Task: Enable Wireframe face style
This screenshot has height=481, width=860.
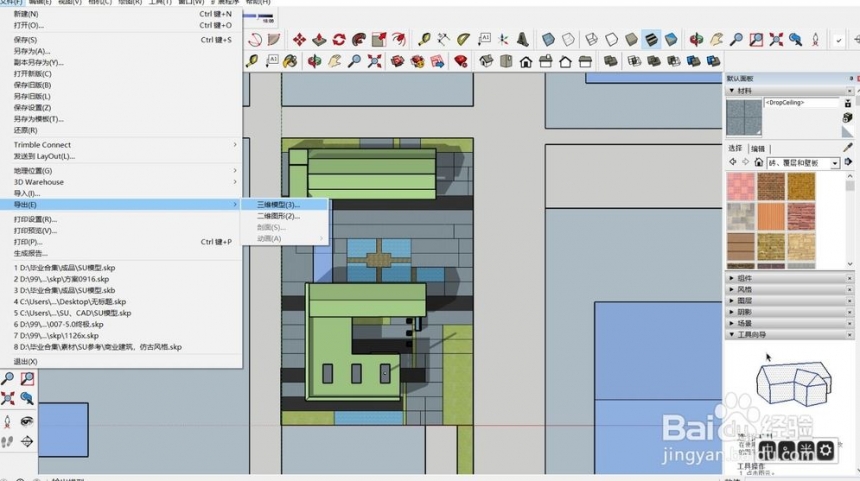Action: click(x=591, y=39)
